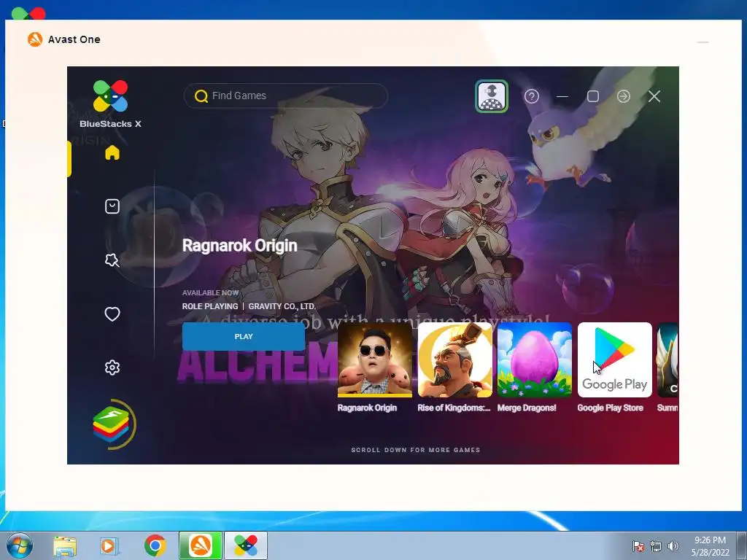Select the Ragnarok Origin game thumbnail
Image resolution: width=747 pixels, height=560 pixels.
(x=375, y=359)
